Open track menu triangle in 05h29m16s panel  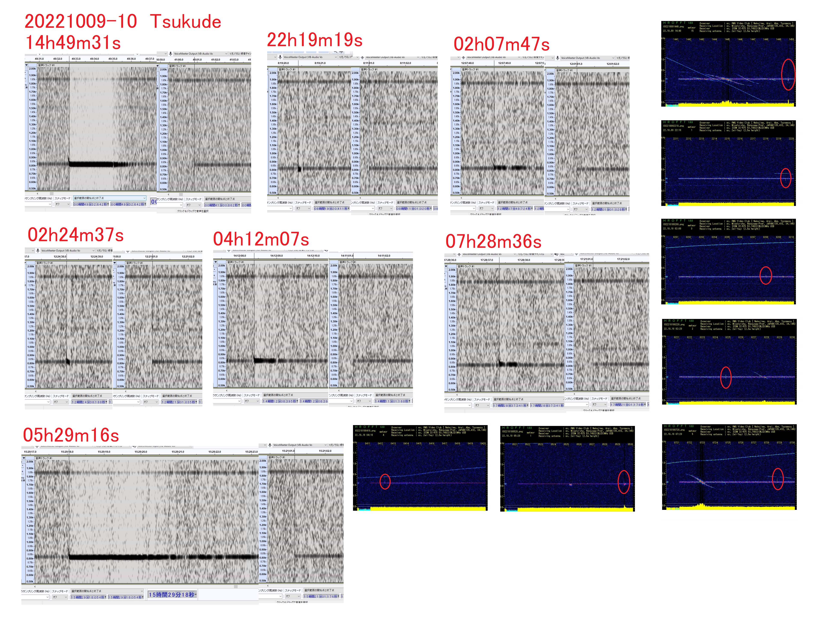[24, 458]
